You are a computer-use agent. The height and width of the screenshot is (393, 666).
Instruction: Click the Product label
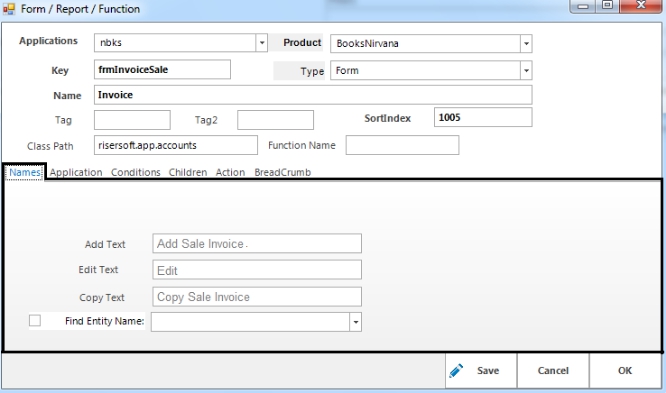(x=302, y=42)
